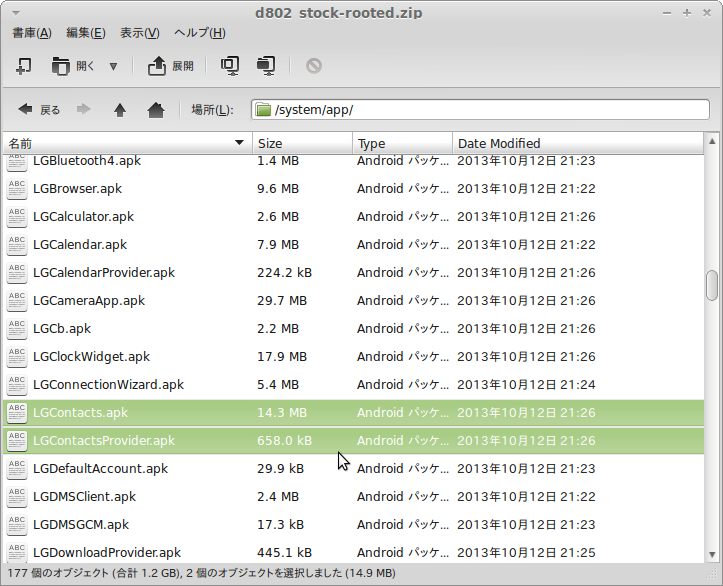Click file icon of LGClockWidget.apk
This screenshot has height=586, width=723.
[x=17, y=357]
